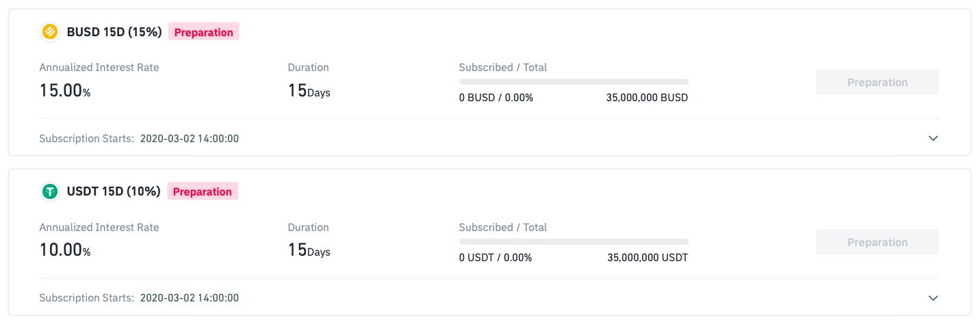Expand the BUSD 15D details chevron
The height and width of the screenshot is (322, 980).
tap(933, 138)
